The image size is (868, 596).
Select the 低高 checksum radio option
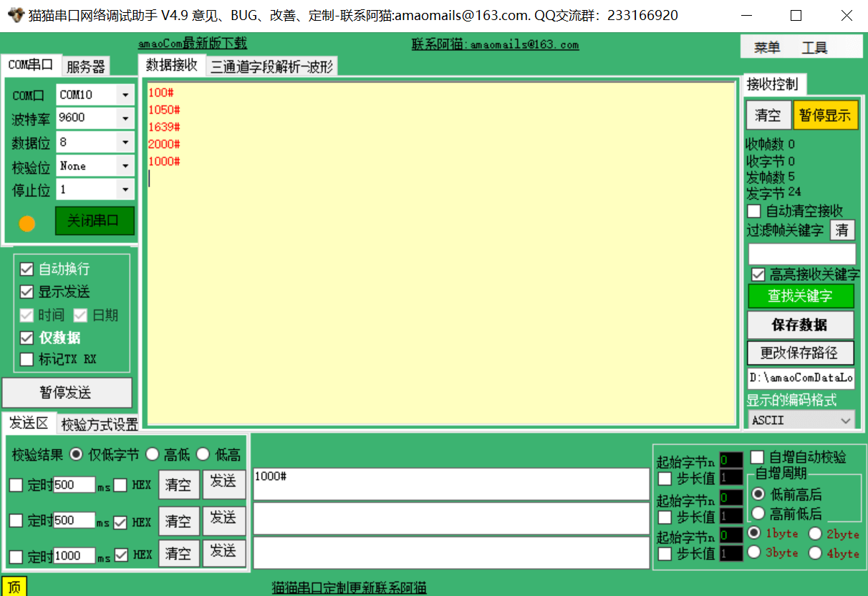(203, 454)
